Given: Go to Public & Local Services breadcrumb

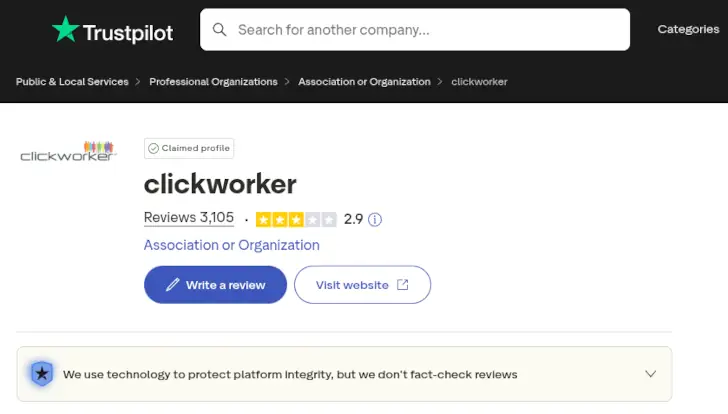Looking at the screenshot, I should pyautogui.click(x=72, y=82).
